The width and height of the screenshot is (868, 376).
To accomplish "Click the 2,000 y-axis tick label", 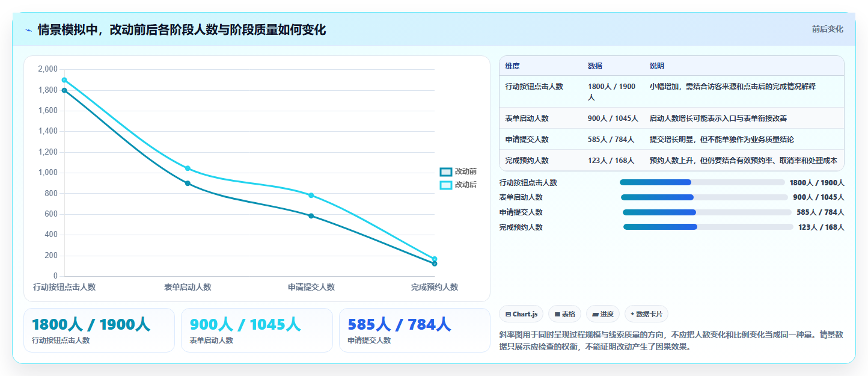I will [x=47, y=69].
